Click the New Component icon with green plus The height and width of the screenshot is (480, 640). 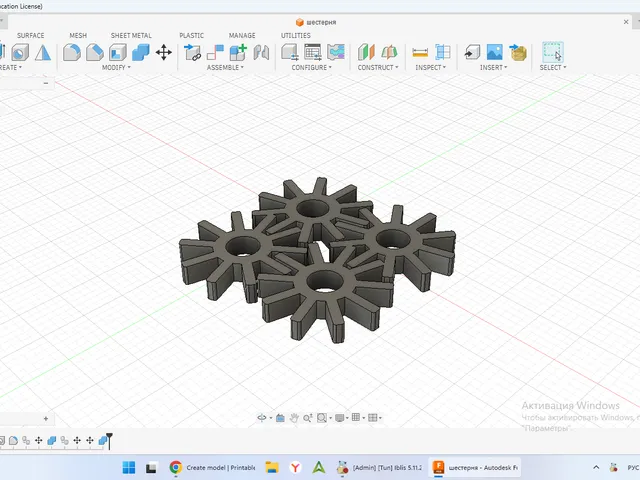pos(238,52)
